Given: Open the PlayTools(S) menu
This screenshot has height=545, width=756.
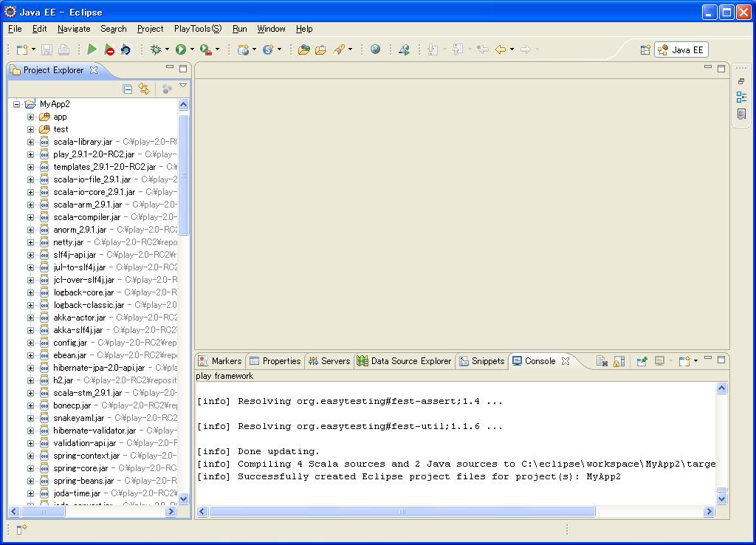Looking at the screenshot, I should click(198, 29).
